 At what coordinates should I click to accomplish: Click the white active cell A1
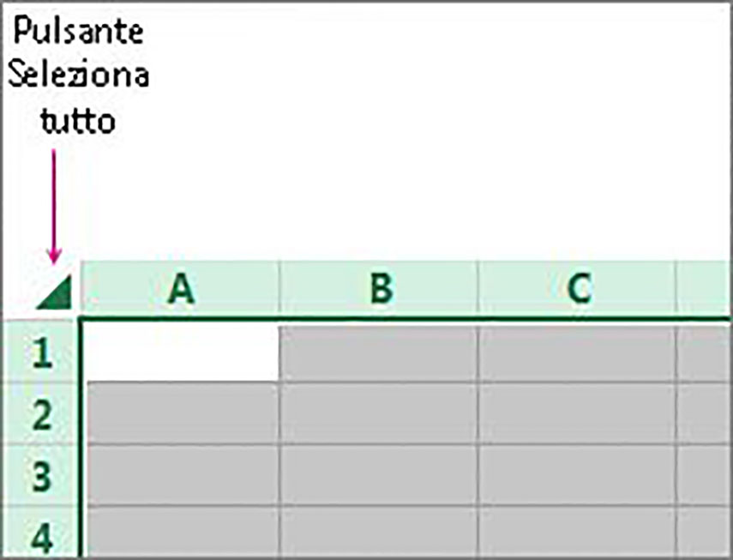(183, 352)
